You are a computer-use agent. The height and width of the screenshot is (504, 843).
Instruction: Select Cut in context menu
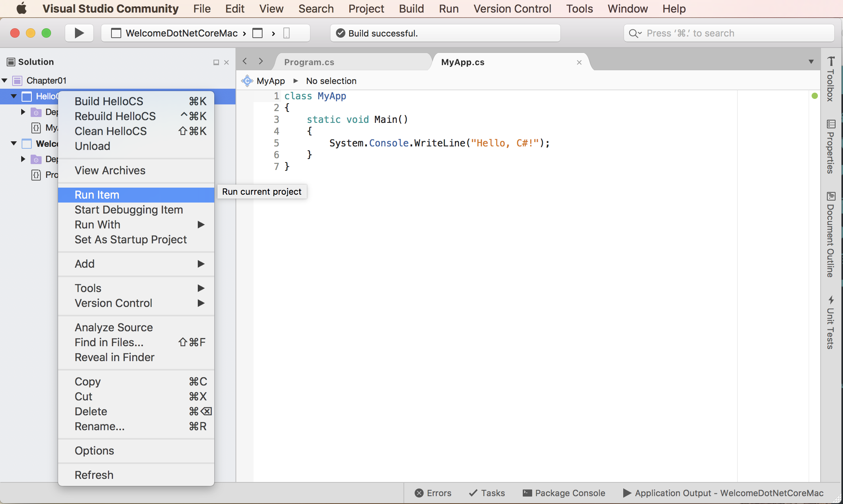136,396
